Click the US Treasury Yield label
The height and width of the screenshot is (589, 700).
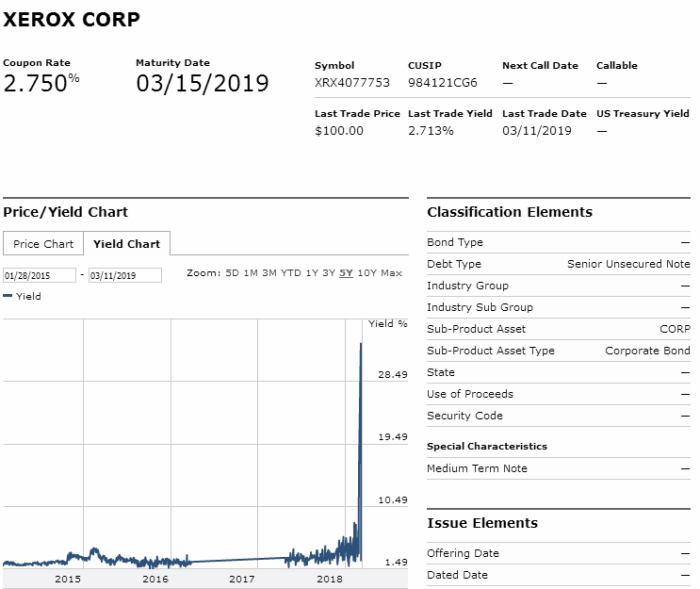[643, 113]
